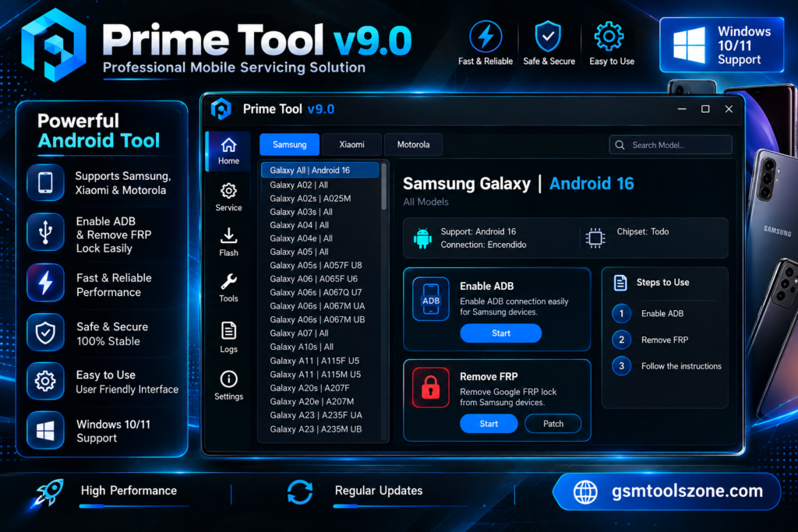Start the Enable ADB process
The height and width of the screenshot is (532, 798).
[501, 333]
